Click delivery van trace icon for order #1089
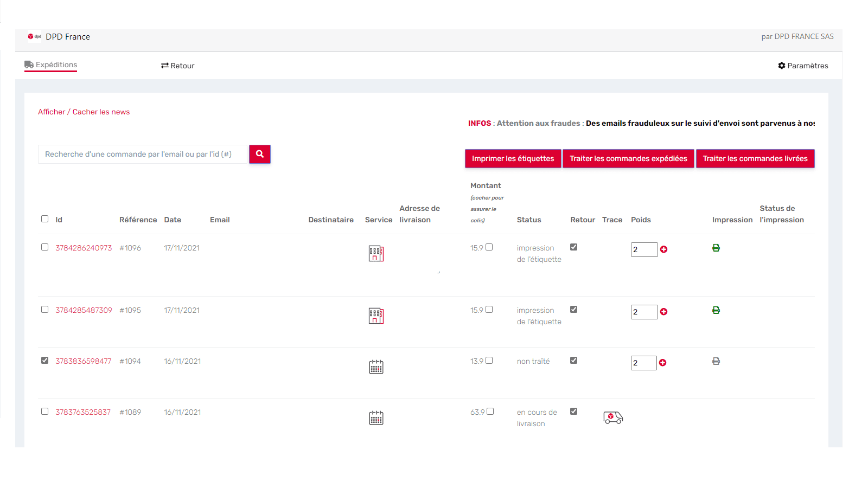Screen dimensions: 868x488 (613, 418)
